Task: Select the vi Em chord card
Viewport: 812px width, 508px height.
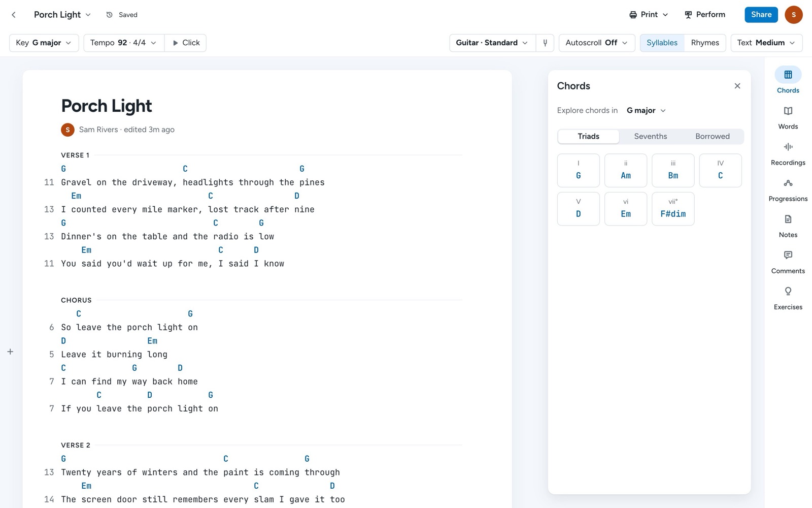Action: tap(626, 209)
